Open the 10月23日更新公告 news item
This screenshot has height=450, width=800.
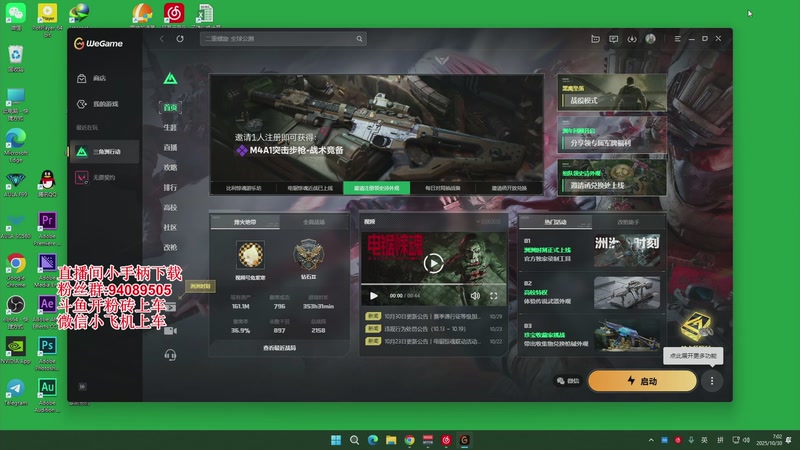click(x=433, y=341)
